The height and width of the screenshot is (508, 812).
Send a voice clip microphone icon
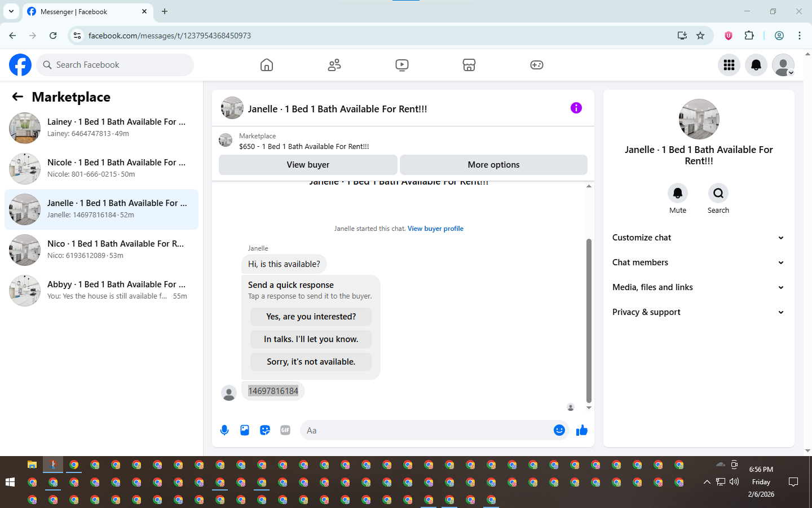pos(224,430)
